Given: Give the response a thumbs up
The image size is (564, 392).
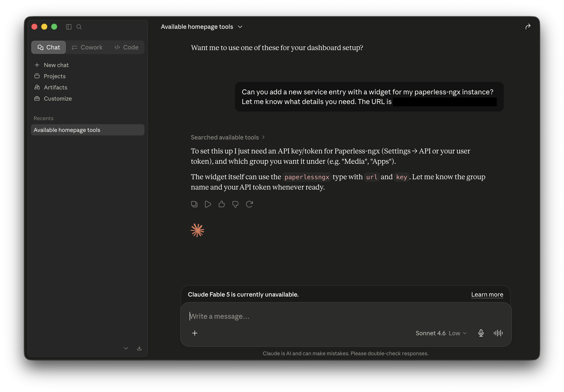Looking at the screenshot, I should pos(222,204).
